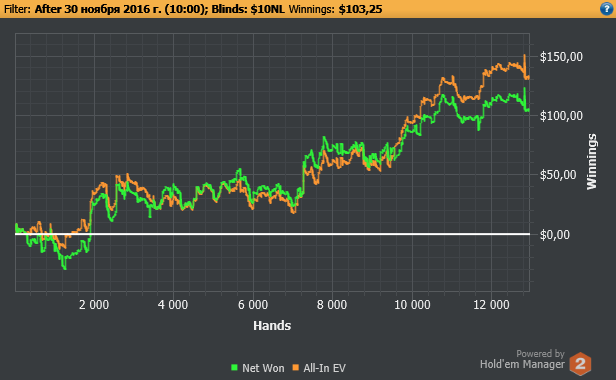
Task: Click the 12 000 x-axis label
Action: click(491, 305)
